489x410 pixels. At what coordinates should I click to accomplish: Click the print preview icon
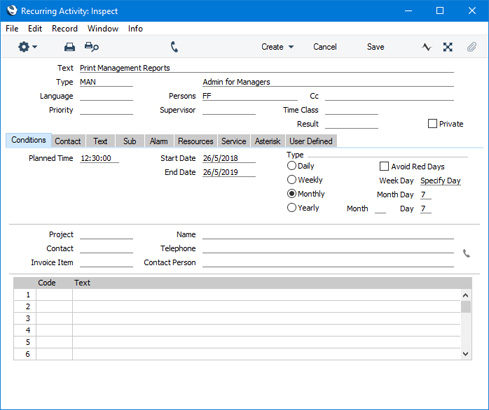click(91, 47)
